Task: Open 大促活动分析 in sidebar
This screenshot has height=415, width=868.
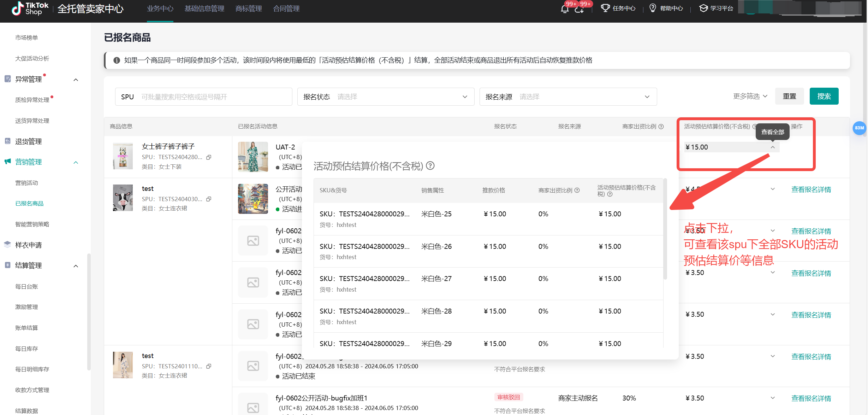Action: 32,58
